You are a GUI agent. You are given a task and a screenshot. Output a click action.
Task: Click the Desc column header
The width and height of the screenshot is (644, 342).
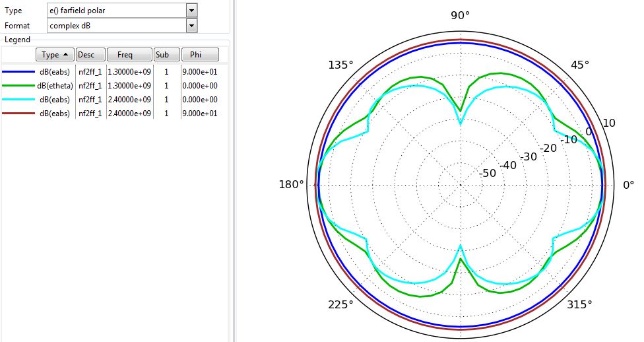pos(90,55)
